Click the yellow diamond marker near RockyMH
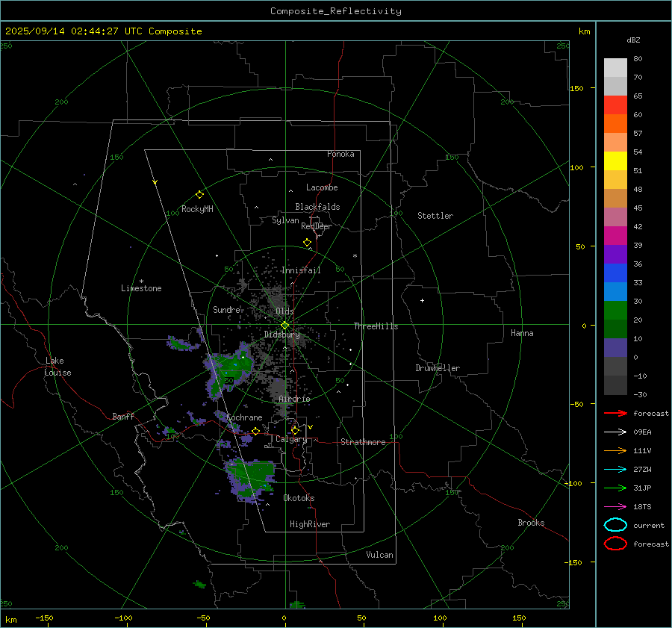The image size is (672, 628). (x=199, y=195)
